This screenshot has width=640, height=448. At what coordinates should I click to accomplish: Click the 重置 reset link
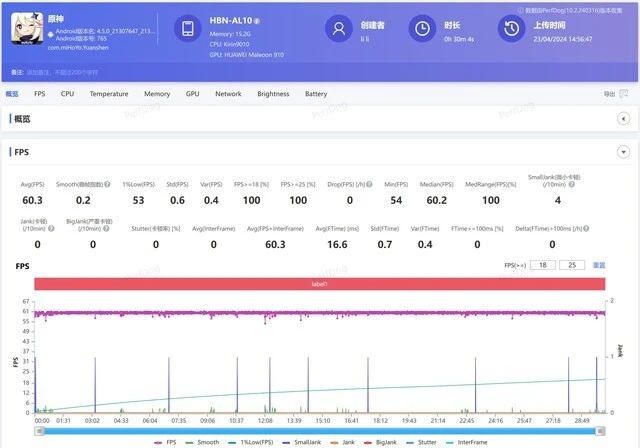tap(600, 265)
